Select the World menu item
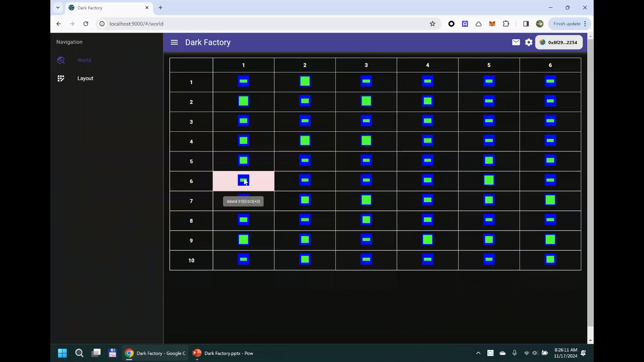Viewport: 644px width, 362px height. (85, 60)
